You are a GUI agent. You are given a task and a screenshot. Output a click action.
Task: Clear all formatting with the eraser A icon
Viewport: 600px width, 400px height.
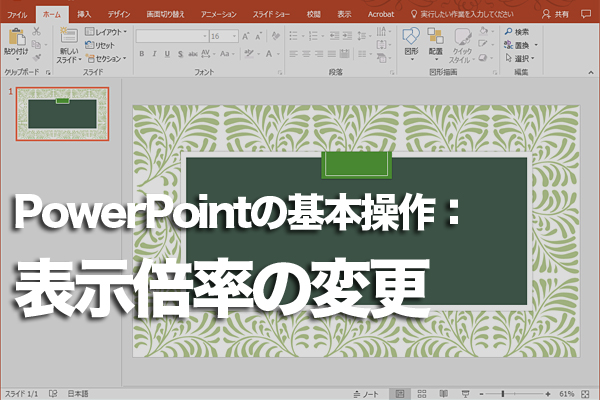coord(275,36)
